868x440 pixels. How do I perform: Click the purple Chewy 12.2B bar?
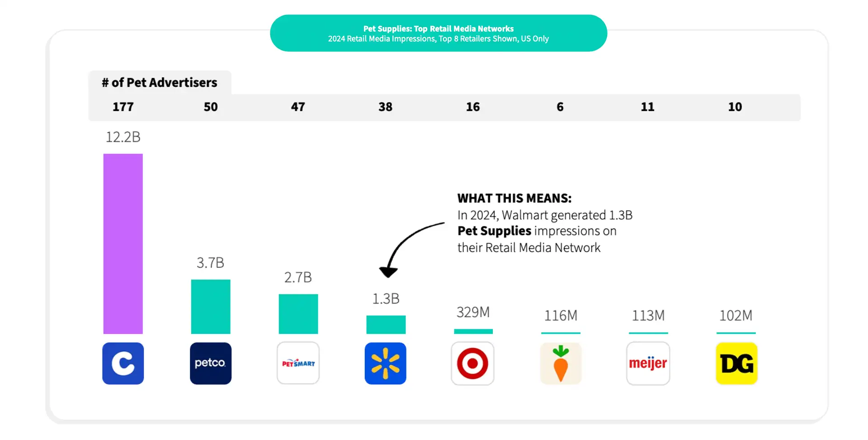[x=123, y=244]
